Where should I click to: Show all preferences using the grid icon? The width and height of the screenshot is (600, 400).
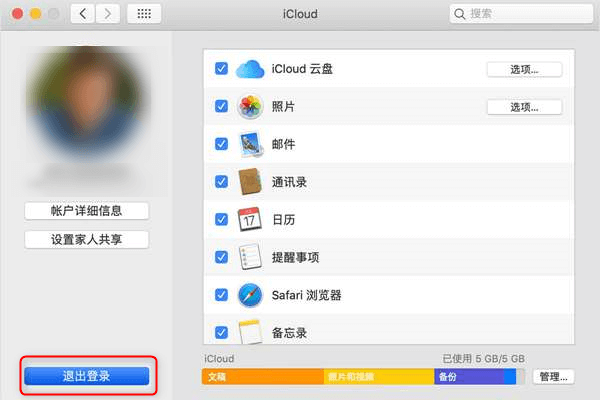[144, 14]
